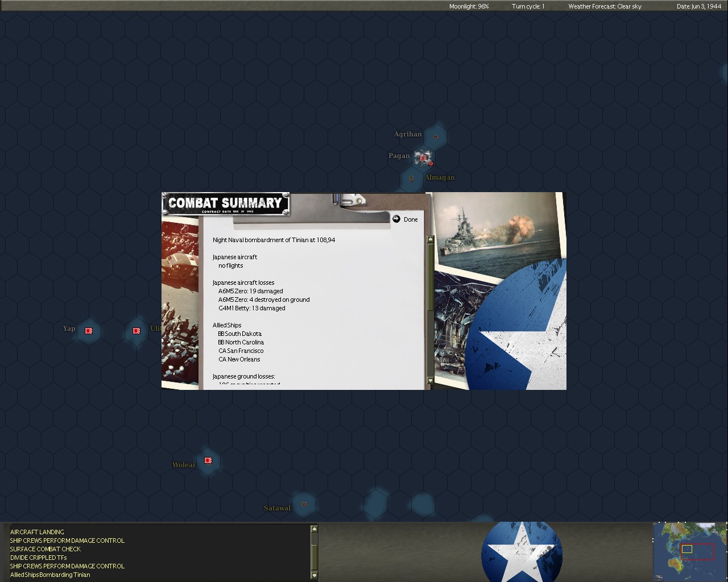Click the Moonlight: 96% indicator
728x582 pixels.
[469, 6]
